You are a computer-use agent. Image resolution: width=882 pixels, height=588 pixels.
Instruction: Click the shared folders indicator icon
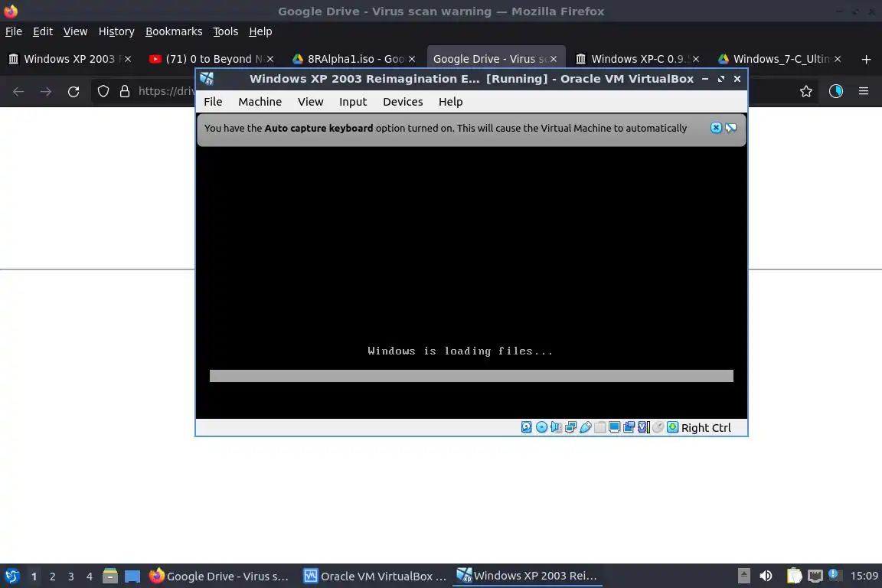[599, 428]
